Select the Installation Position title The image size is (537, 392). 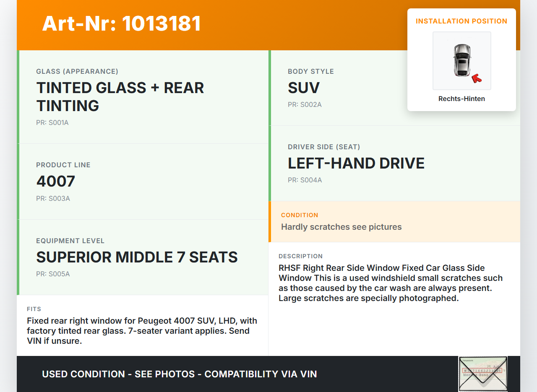[461, 21]
